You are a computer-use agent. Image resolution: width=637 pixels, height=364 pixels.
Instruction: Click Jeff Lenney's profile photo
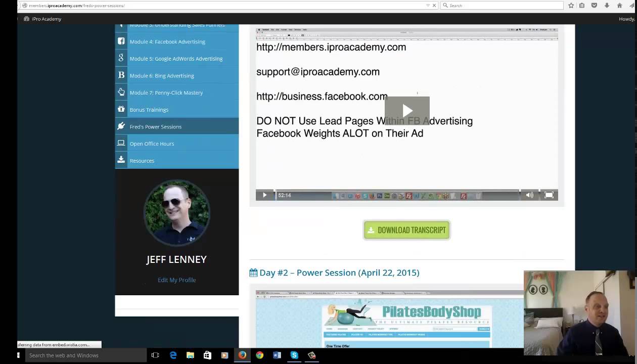pyautogui.click(x=176, y=213)
